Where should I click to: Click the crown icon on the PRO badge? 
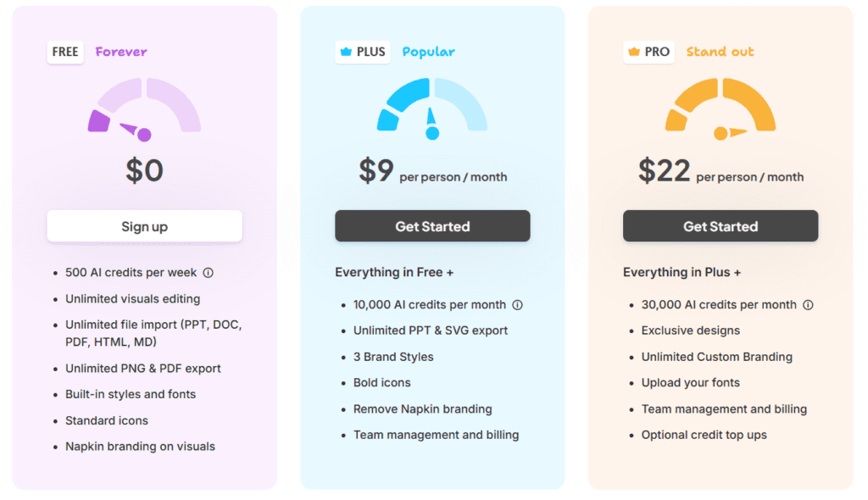pos(634,52)
